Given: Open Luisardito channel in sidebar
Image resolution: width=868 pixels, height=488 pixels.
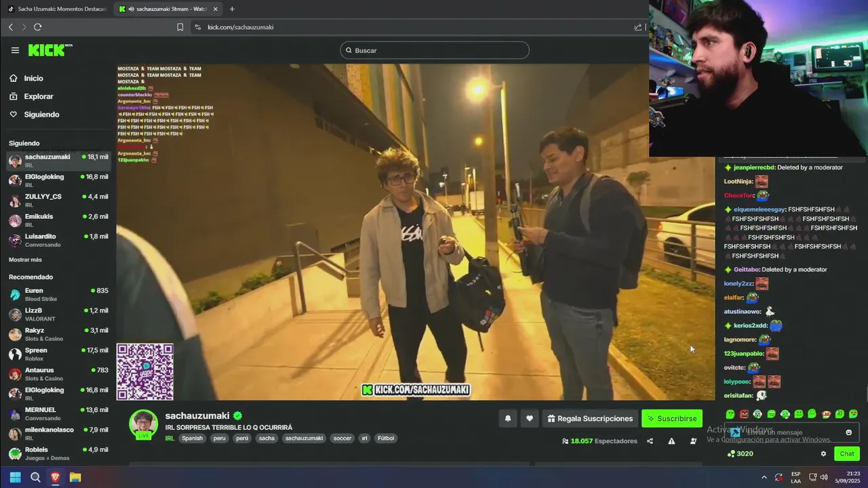Looking at the screenshot, I should pos(58,241).
